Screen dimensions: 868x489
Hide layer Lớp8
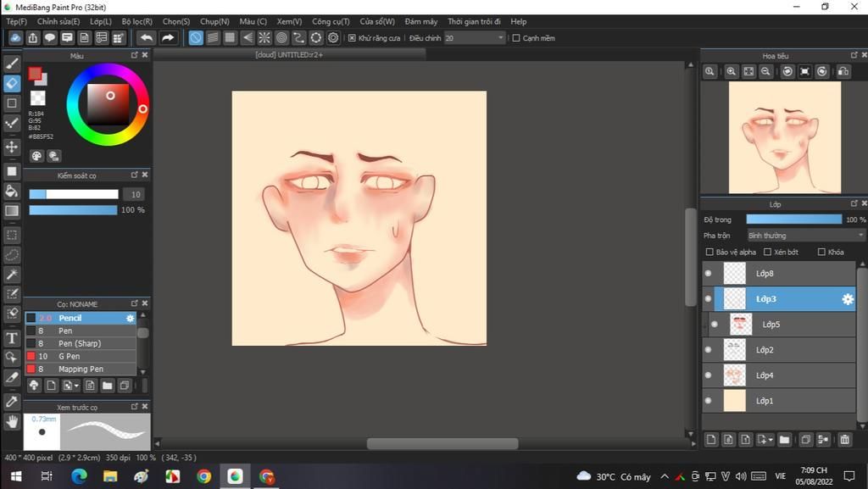[x=708, y=273]
